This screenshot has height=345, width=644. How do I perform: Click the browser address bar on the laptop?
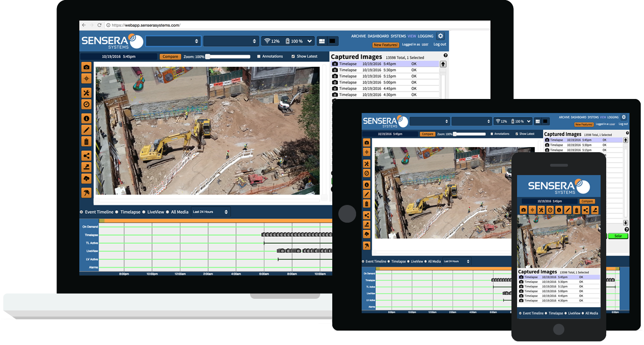click(x=296, y=25)
